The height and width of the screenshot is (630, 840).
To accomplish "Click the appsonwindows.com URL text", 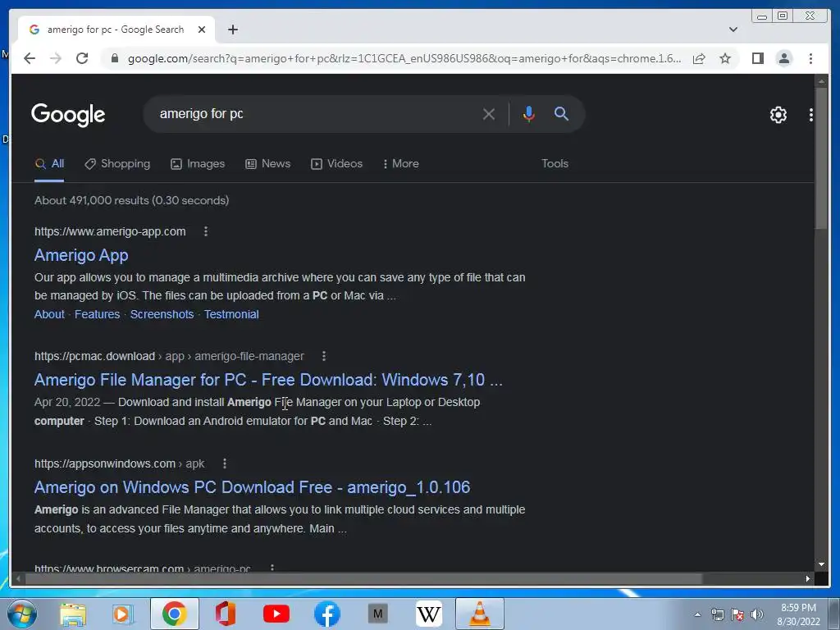I will tap(104, 463).
